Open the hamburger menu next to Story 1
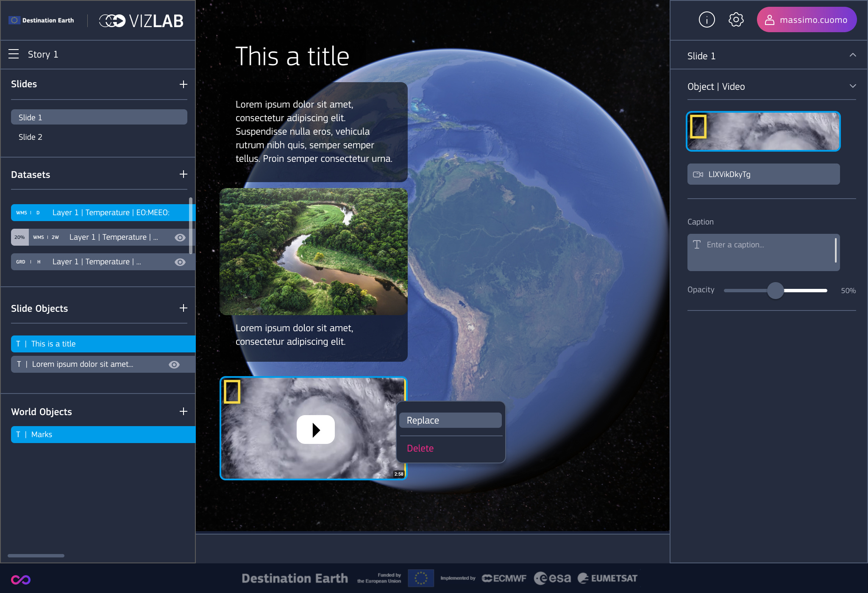Viewport: 868px width, 593px height. click(x=14, y=54)
